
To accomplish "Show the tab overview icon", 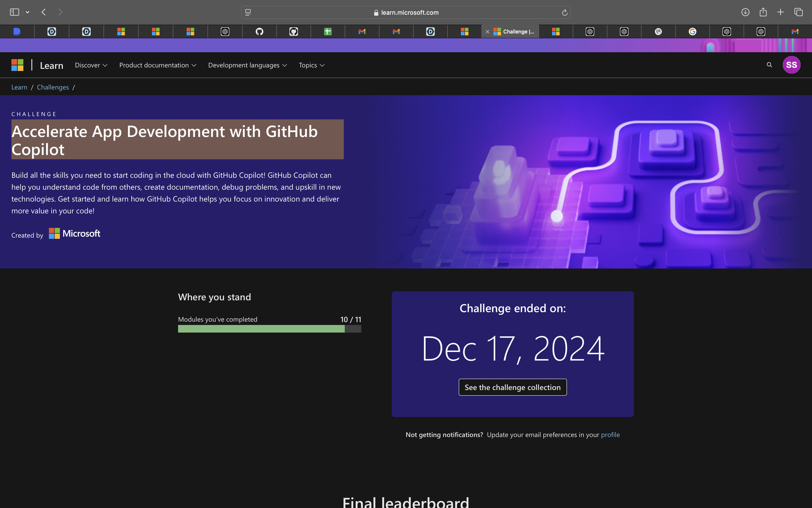I will pos(798,12).
